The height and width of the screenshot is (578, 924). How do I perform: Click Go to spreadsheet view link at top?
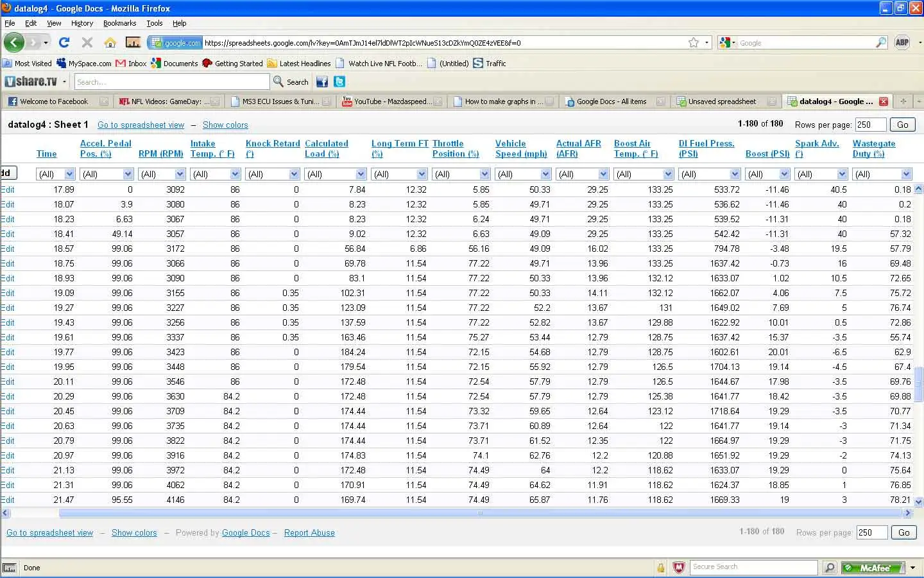coord(141,125)
